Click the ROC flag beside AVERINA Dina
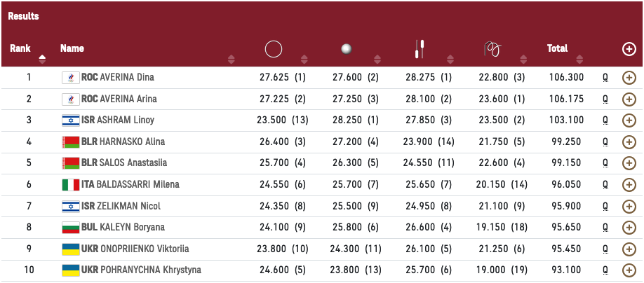The height and width of the screenshot is (283, 644). (x=71, y=77)
